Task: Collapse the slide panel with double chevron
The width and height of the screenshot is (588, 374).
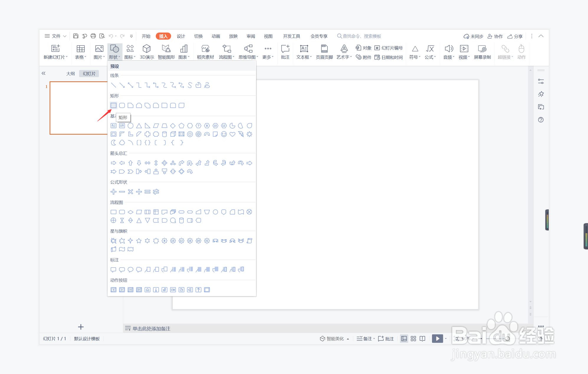Action: point(44,73)
